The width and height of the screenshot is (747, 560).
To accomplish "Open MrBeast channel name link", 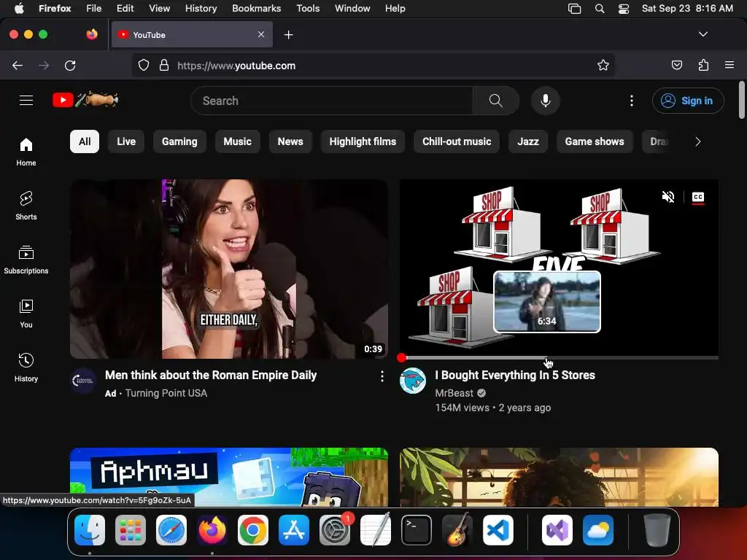I will tap(454, 393).
